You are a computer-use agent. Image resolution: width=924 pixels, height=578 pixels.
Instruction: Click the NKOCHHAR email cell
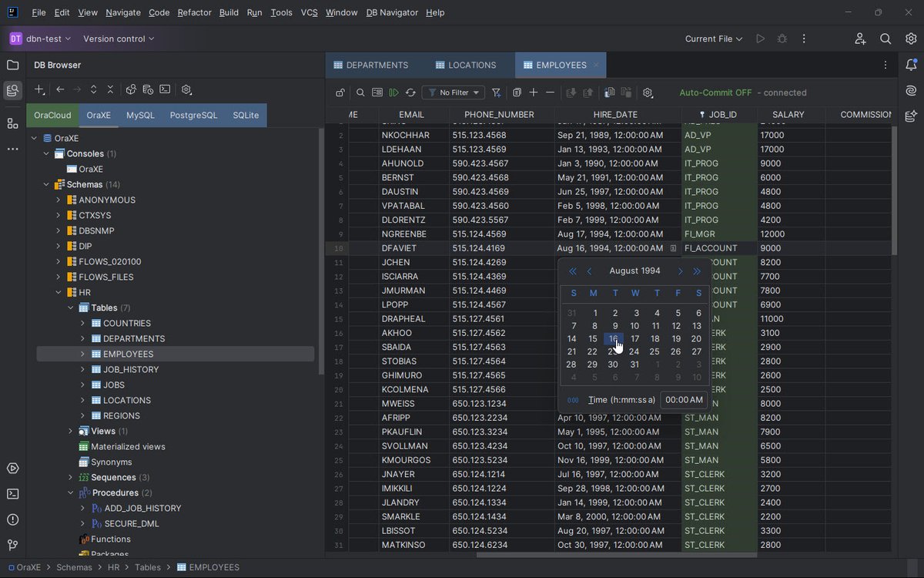point(413,135)
